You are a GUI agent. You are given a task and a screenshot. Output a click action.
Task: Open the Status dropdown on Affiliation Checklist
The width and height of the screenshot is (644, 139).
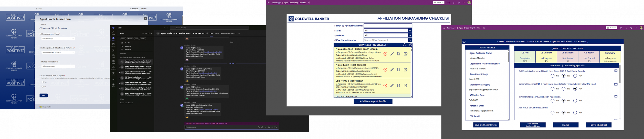click(x=388, y=31)
